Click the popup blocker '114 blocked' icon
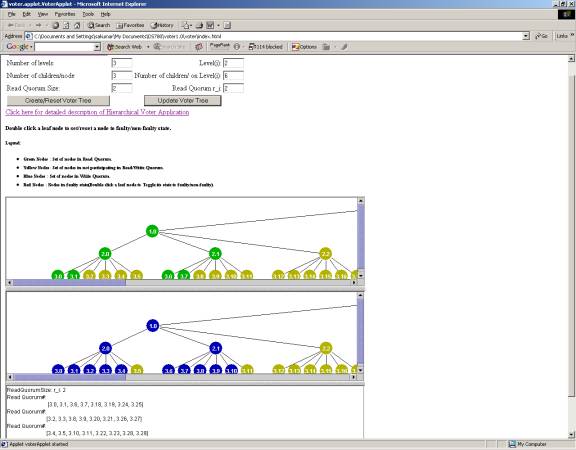576x450 pixels. pyautogui.click(x=265, y=47)
